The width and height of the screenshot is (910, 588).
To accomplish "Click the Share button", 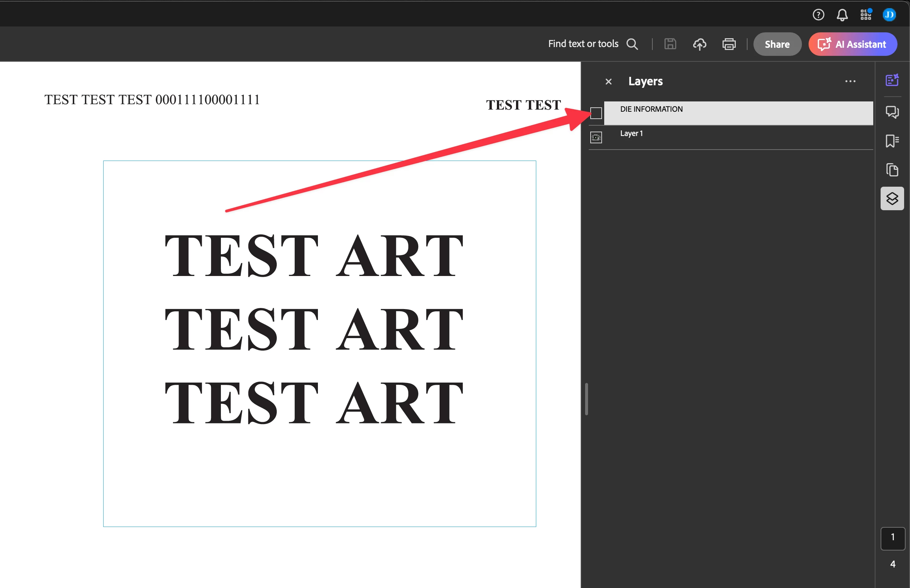I will (777, 44).
